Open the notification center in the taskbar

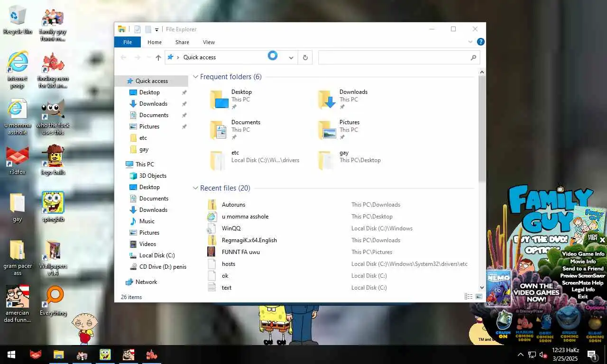592,355
